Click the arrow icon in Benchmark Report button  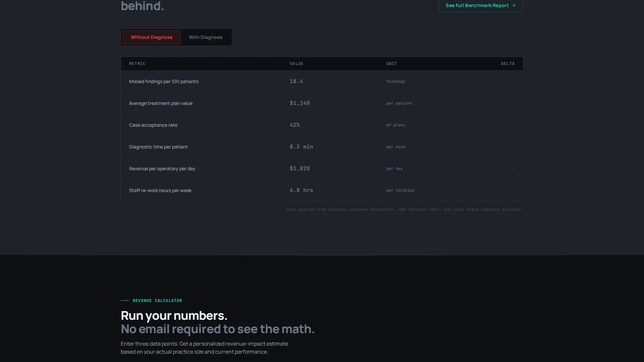tap(514, 5)
